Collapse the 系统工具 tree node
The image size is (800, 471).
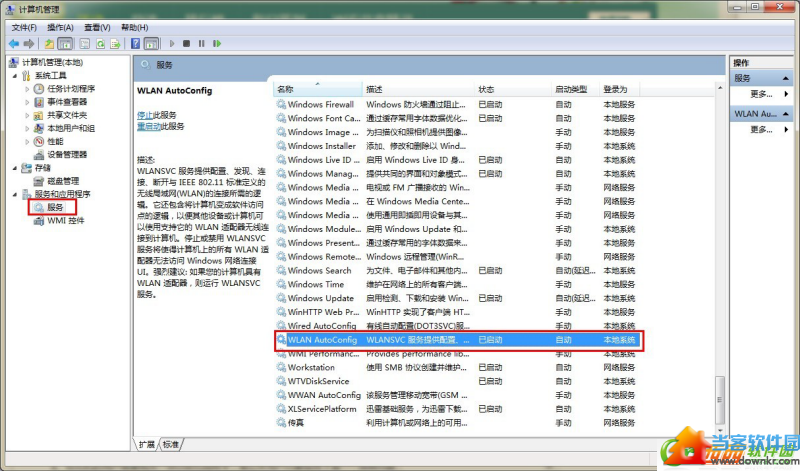(15, 76)
